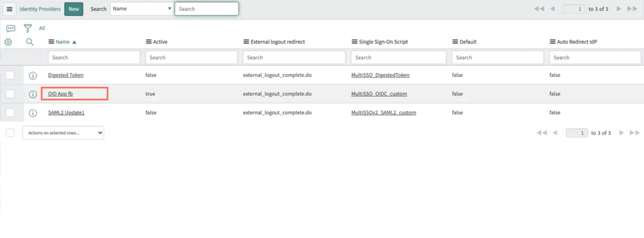Image resolution: width=644 pixels, height=238 pixels.
Task: Open the activity stream speech bubble icon
Action: coord(11,28)
